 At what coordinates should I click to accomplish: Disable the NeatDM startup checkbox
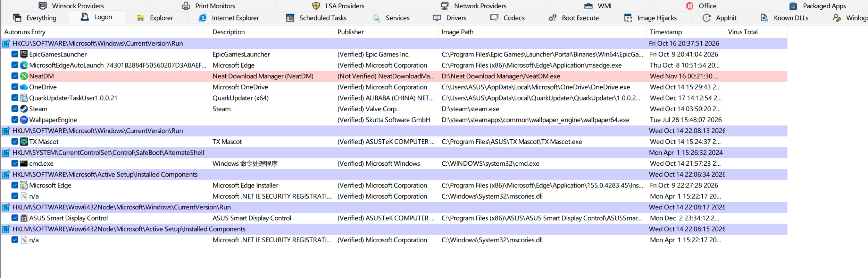coord(15,76)
